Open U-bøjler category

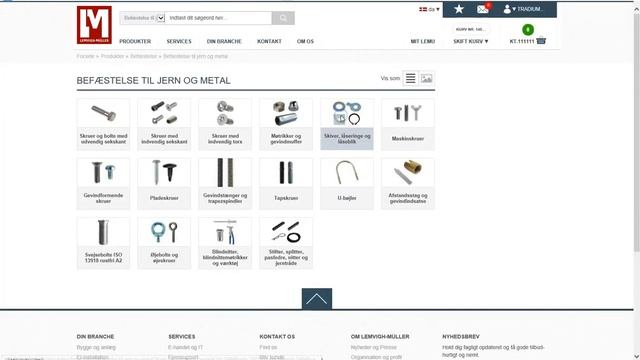[x=347, y=184]
